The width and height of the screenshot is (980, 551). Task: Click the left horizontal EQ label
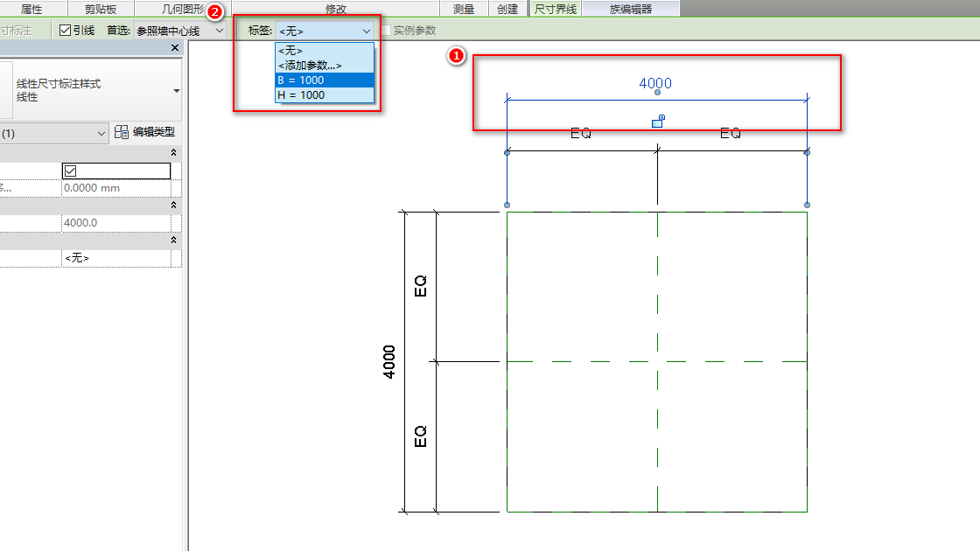coord(581,133)
